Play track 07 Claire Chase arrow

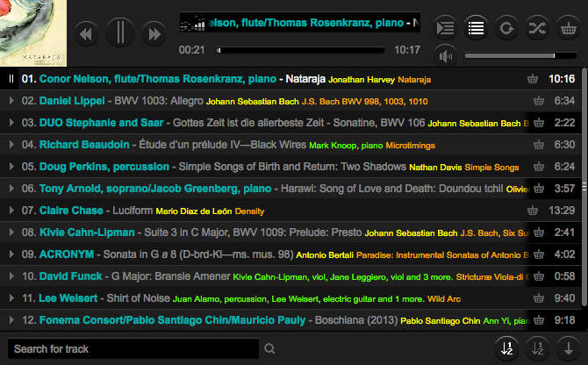11,211
